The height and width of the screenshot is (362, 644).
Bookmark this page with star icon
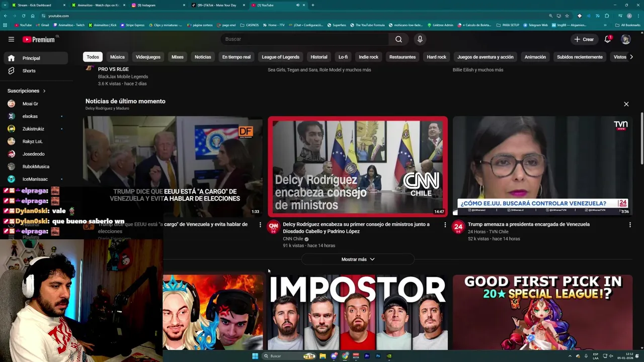(567, 16)
